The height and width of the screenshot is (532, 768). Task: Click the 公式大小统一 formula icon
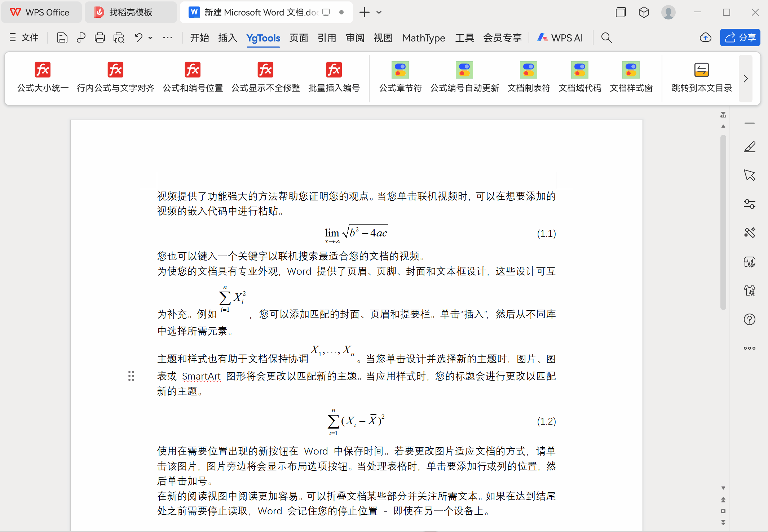pyautogui.click(x=43, y=70)
